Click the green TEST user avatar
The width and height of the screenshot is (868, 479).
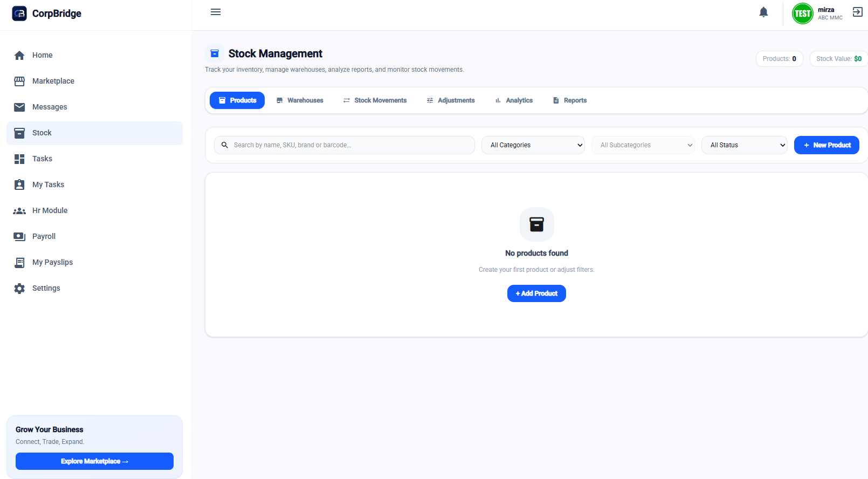pyautogui.click(x=802, y=13)
